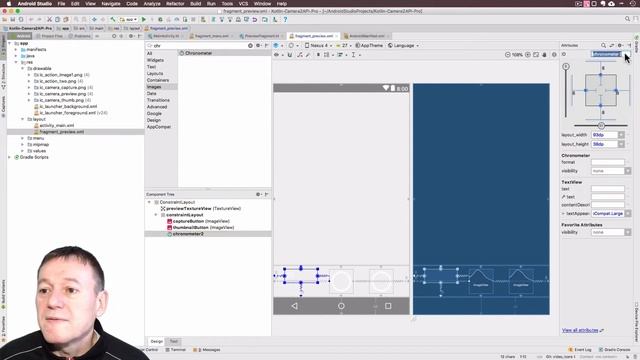Click the phone preview recents square button
Image resolution: width=640 pixels, height=360 pixels.
click(x=388, y=306)
